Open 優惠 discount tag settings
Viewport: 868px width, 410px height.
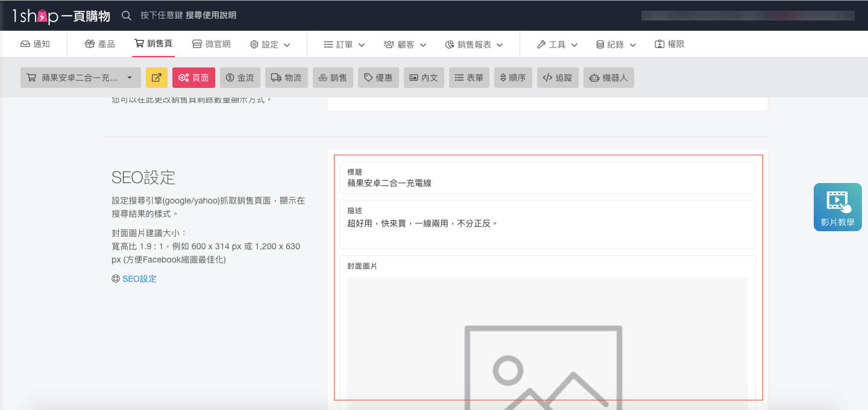tap(379, 78)
